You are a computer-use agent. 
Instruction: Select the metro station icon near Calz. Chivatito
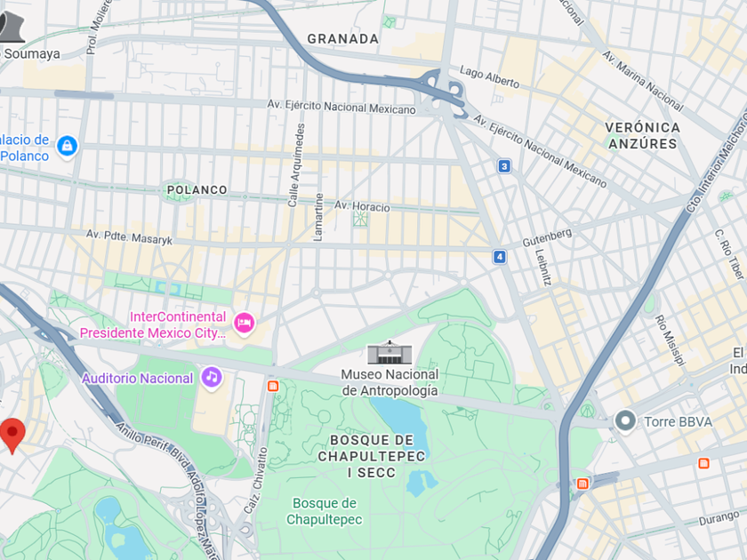(273, 386)
